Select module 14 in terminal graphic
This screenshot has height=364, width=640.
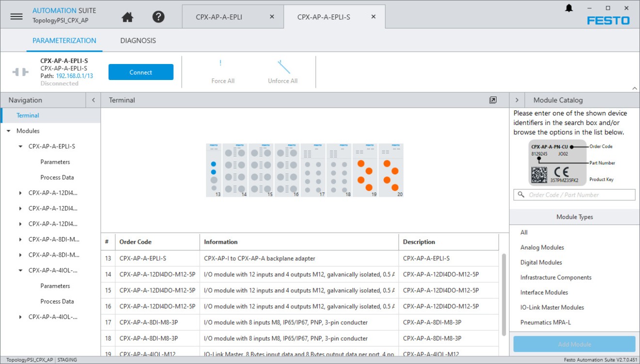pyautogui.click(x=235, y=170)
